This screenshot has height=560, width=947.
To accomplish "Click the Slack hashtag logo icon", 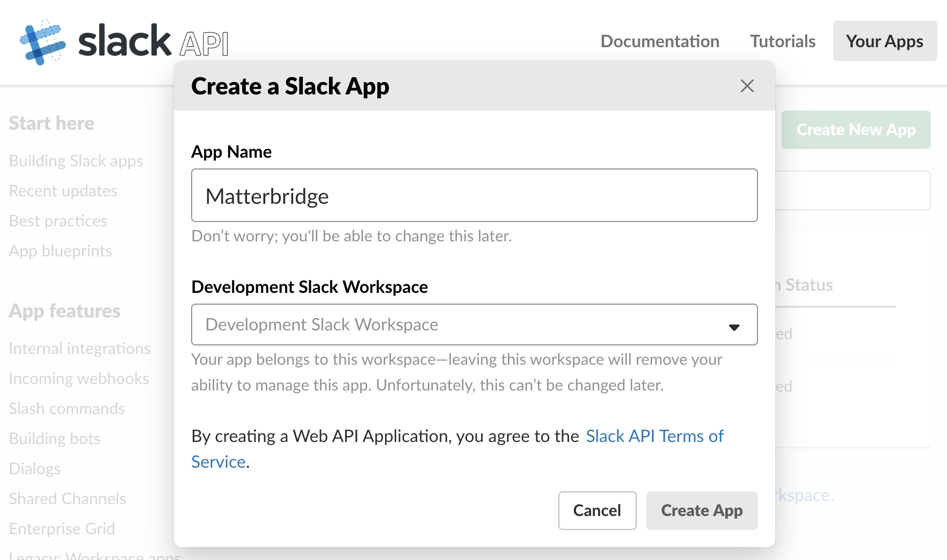I will click(x=42, y=42).
